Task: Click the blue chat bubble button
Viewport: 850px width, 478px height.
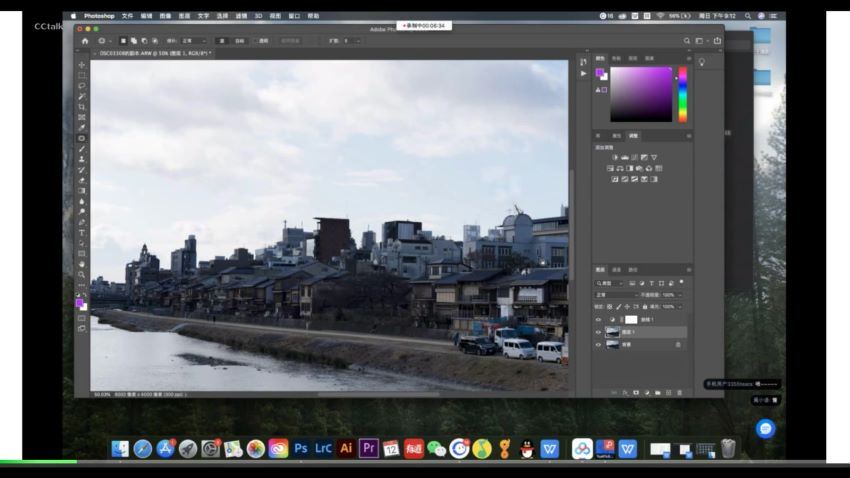Action: click(x=765, y=429)
